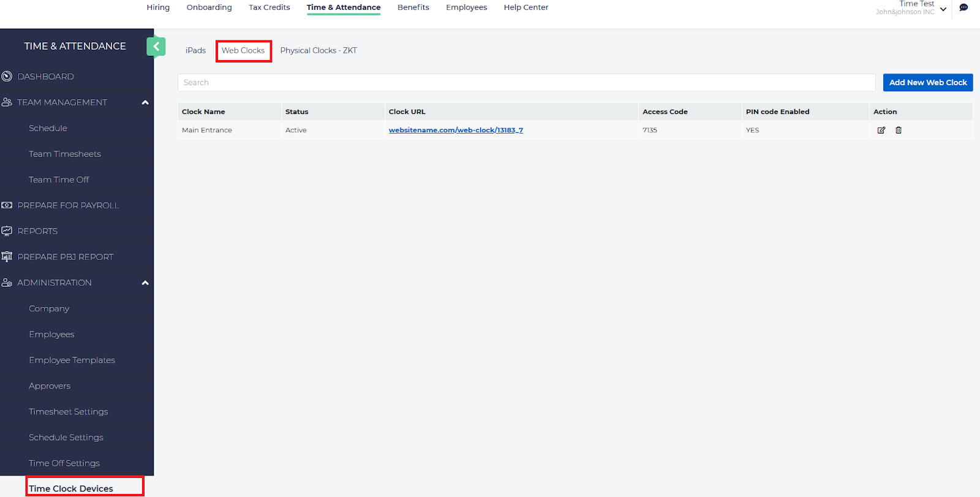This screenshot has height=497, width=980.
Task: Click the Reports chart icon
Action: [x=7, y=231]
